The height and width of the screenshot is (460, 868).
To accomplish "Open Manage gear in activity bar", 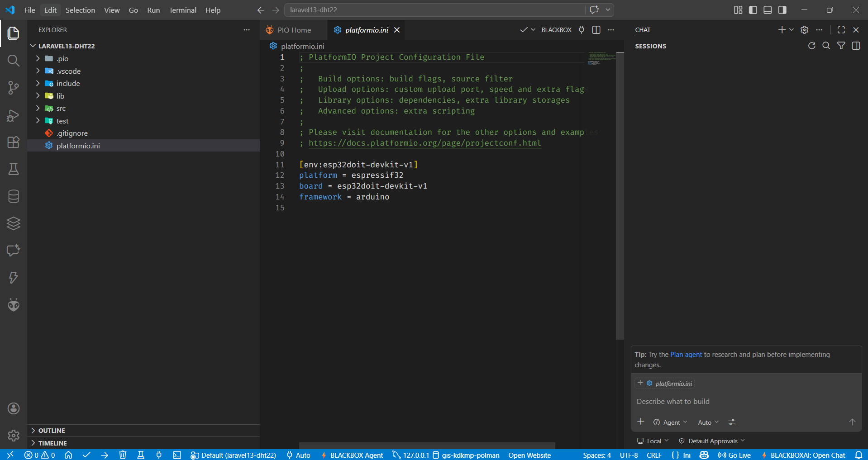I will click(x=14, y=436).
